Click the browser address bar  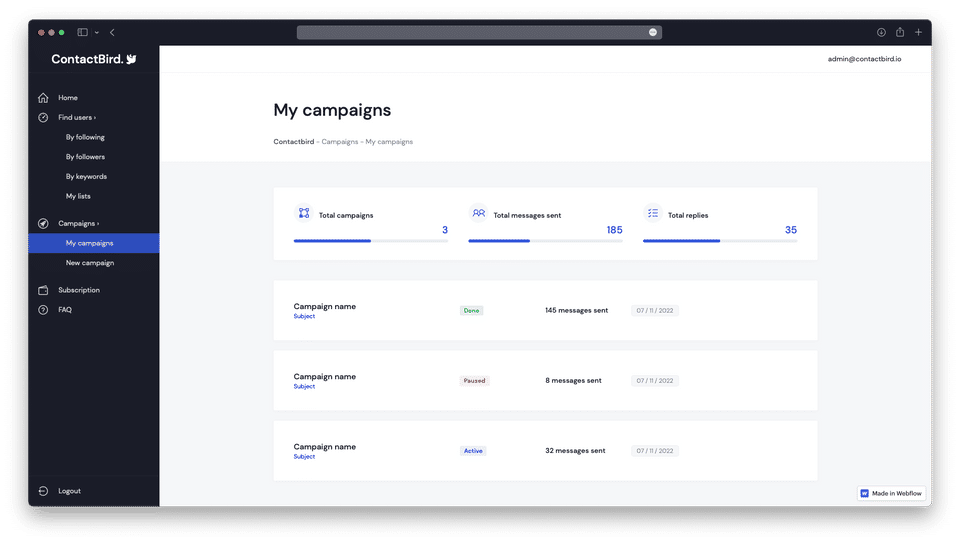pos(479,32)
